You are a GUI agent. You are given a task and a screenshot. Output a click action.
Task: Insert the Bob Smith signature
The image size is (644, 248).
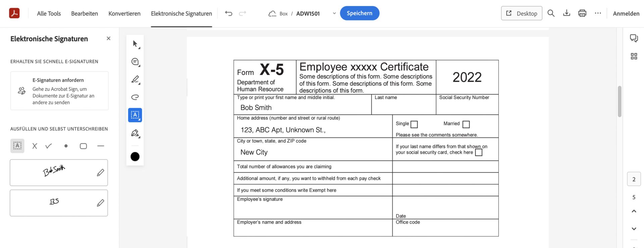click(x=54, y=171)
